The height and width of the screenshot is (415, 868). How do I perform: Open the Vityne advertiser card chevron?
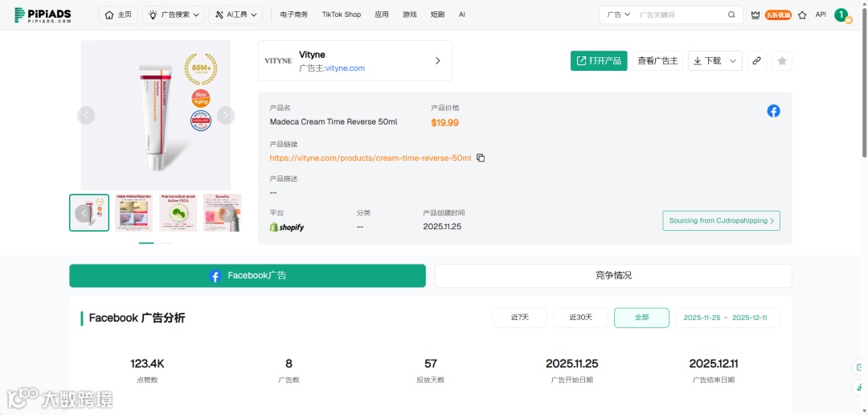pyautogui.click(x=437, y=61)
